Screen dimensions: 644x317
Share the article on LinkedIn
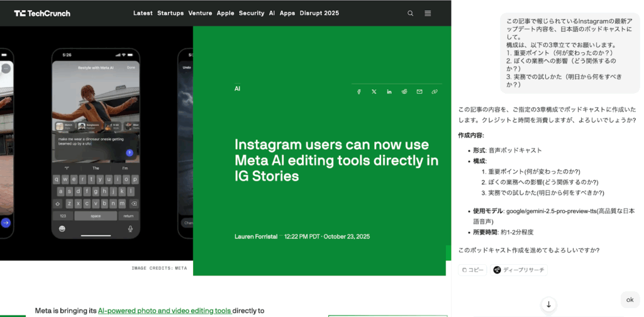point(389,92)
